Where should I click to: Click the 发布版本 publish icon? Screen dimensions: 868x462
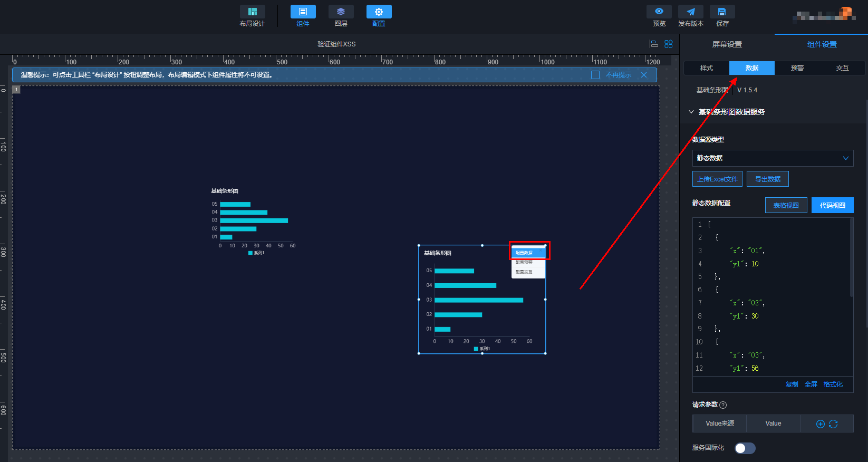[691, 12]
